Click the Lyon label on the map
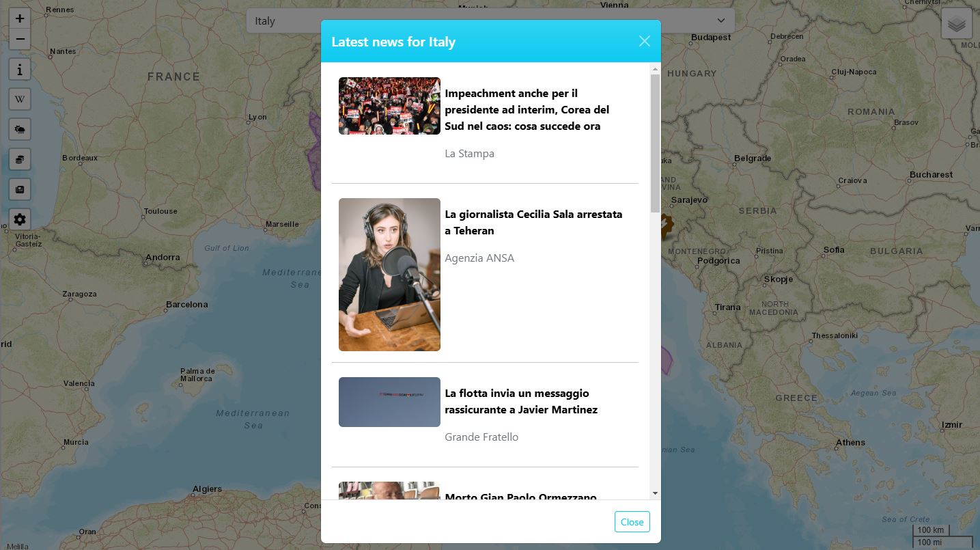 [x=257, y=117]
